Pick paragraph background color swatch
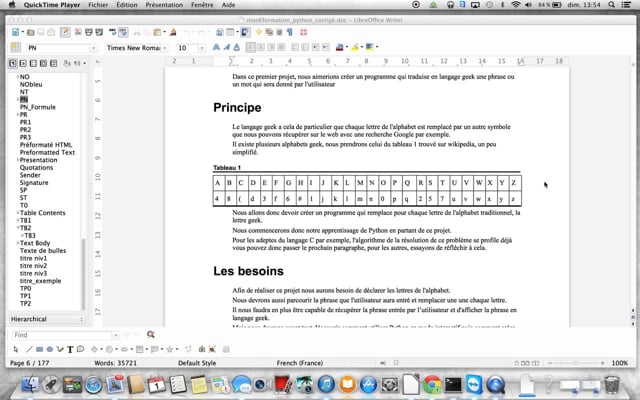The height and width of the screenshot is (400, 640). tap(370, 47)
